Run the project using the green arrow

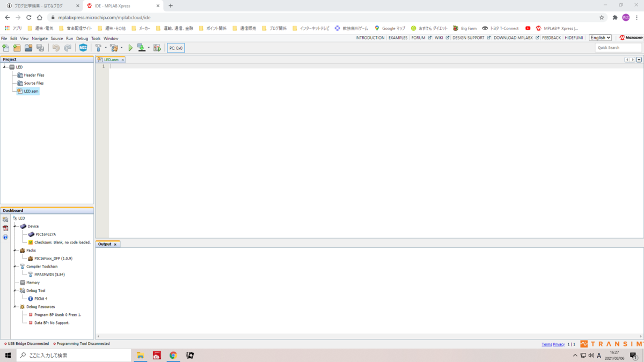click(130, 48)
